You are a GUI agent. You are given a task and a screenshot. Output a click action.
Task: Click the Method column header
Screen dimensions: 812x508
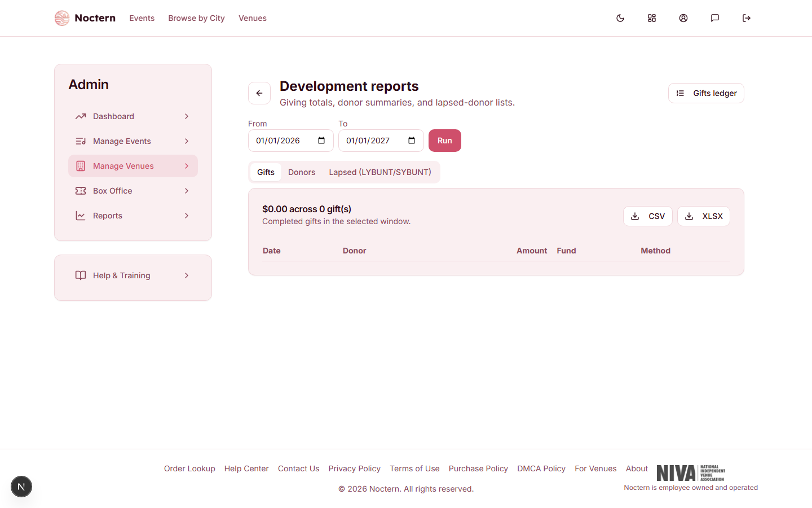pyautogui.click(x=655, y=251)
